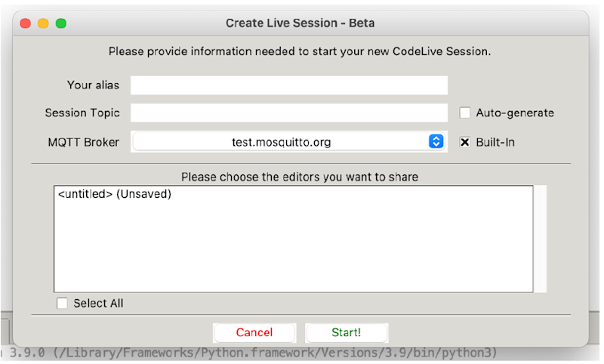Viewport: 604px width, 364px height.
Task: Click the editors list scrollbar
Action: 540,239
